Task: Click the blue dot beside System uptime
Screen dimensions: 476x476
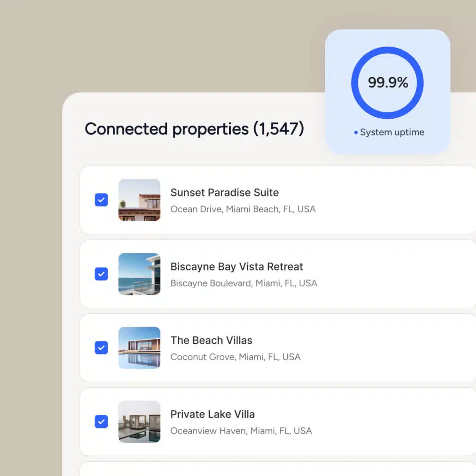Action: coord(356,132)
